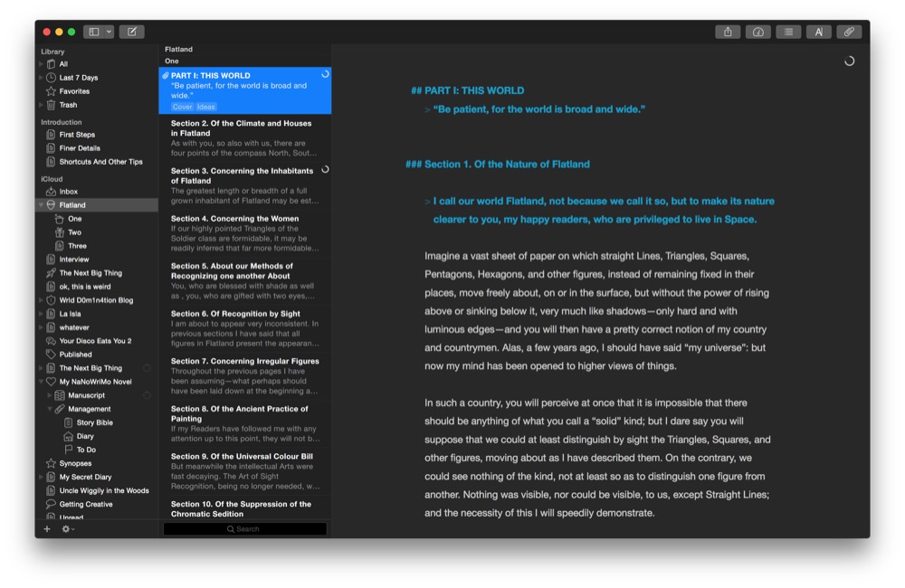Open the Inbox under iCloud
The image size is (905, 588).
(x=68, y=192)
